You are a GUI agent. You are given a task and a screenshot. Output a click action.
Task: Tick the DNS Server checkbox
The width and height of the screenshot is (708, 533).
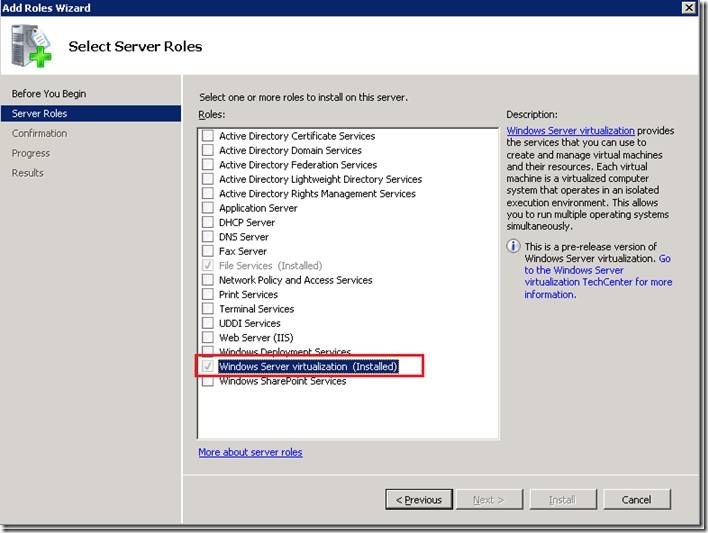pyautogui.click(x=208, y=237)
